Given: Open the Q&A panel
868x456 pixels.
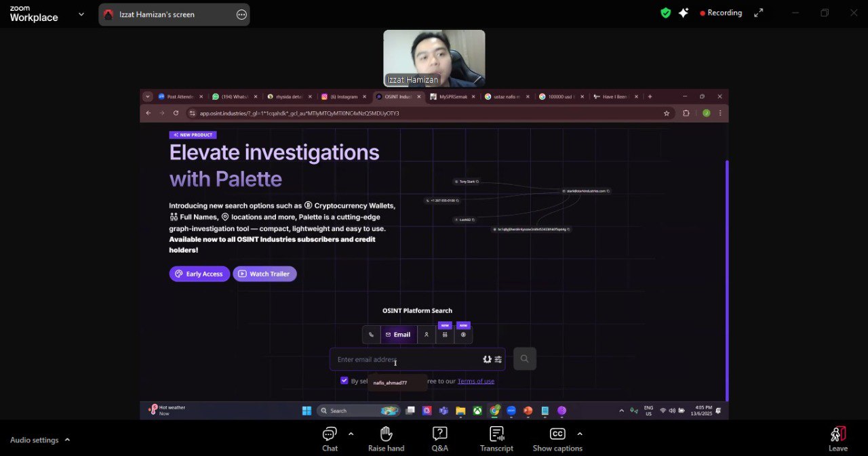Looking at the screenshot, I should pos(439,439).
